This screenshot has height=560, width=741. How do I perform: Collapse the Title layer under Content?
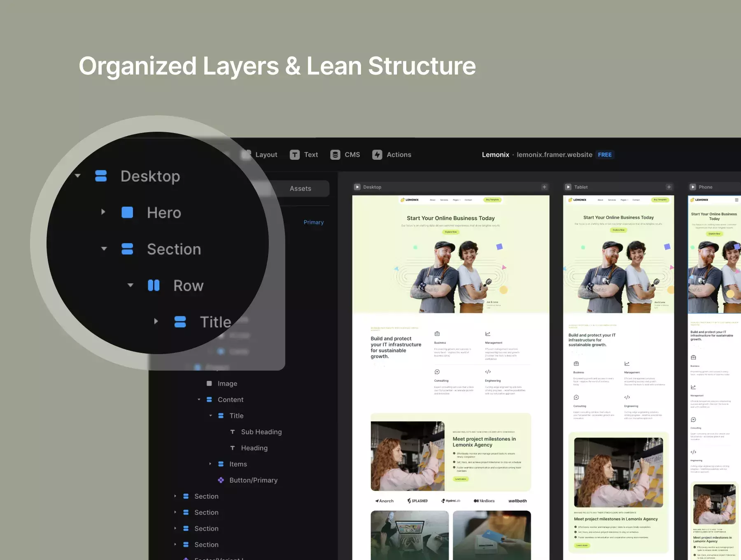[x=210, y=415]
